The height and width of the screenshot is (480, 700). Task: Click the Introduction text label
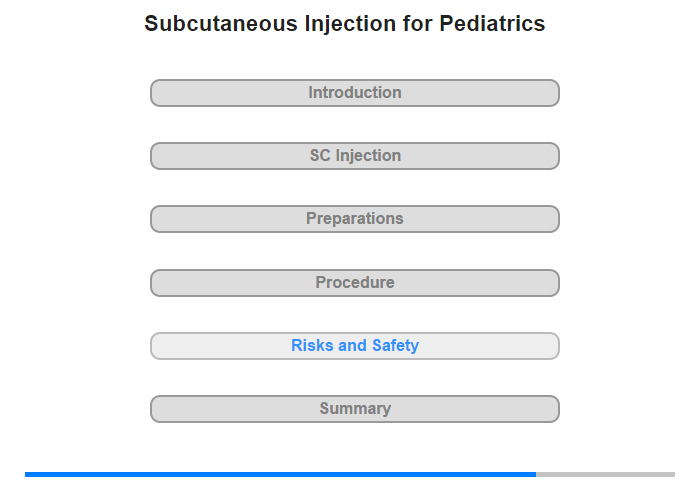(355, 93)
